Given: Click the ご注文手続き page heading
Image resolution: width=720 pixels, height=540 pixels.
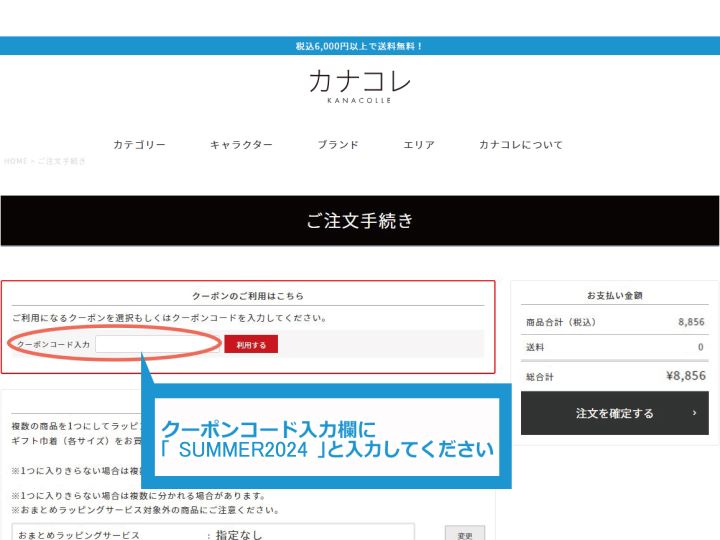Looking at the screenshot, I should tap(360, 220).
